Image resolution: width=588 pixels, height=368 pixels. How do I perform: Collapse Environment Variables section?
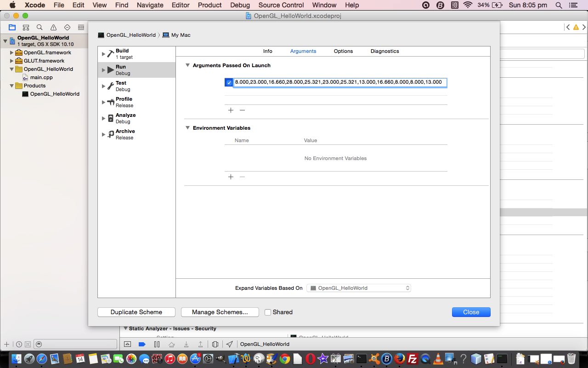pos(187,128)
